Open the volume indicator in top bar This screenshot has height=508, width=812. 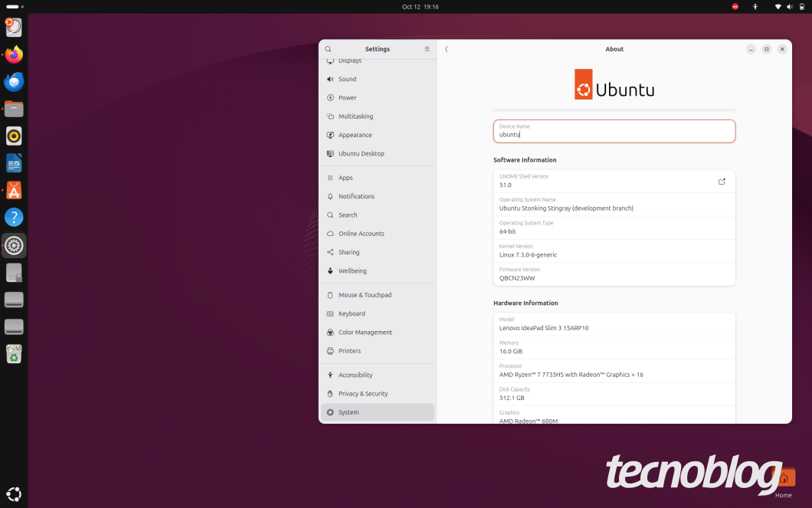point(790,7)
